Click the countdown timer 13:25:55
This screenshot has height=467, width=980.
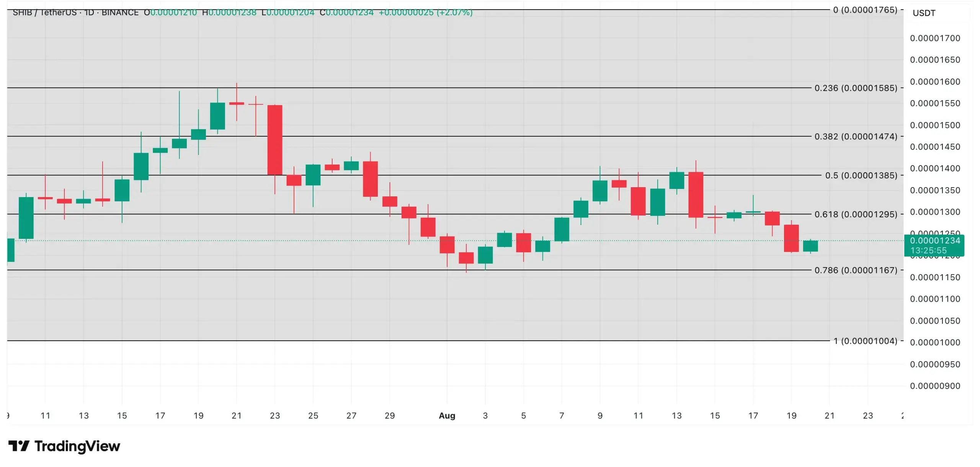(x=928, y=251)
